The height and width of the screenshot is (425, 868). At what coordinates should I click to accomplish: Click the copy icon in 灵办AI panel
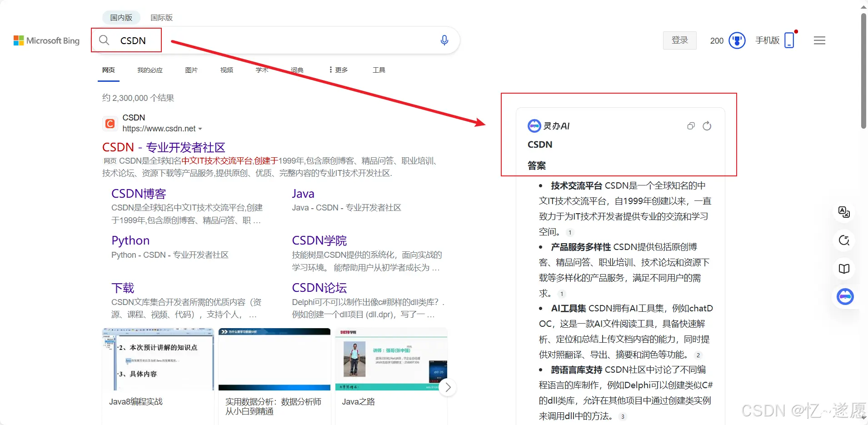691,126
